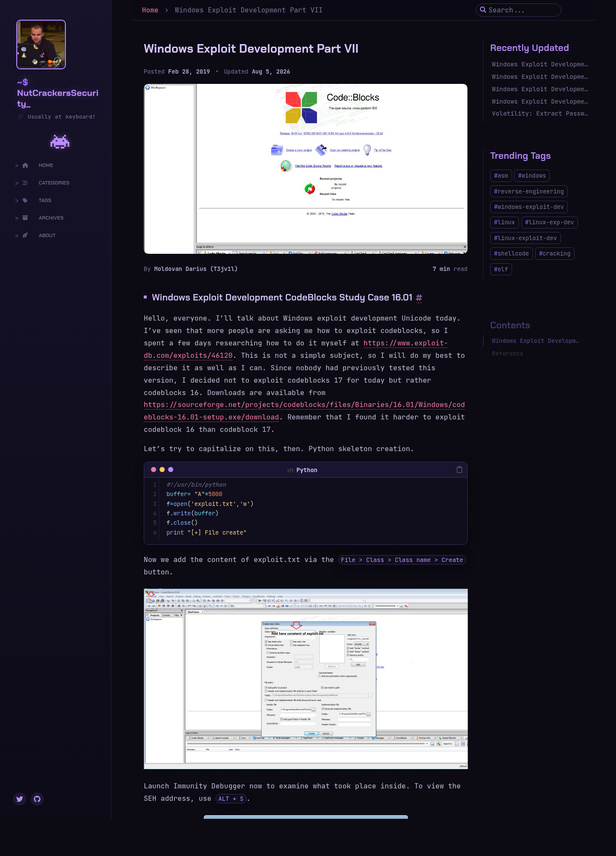
Task: Go to HOME in sidebar navigation
Action: [x=46, y=165]
